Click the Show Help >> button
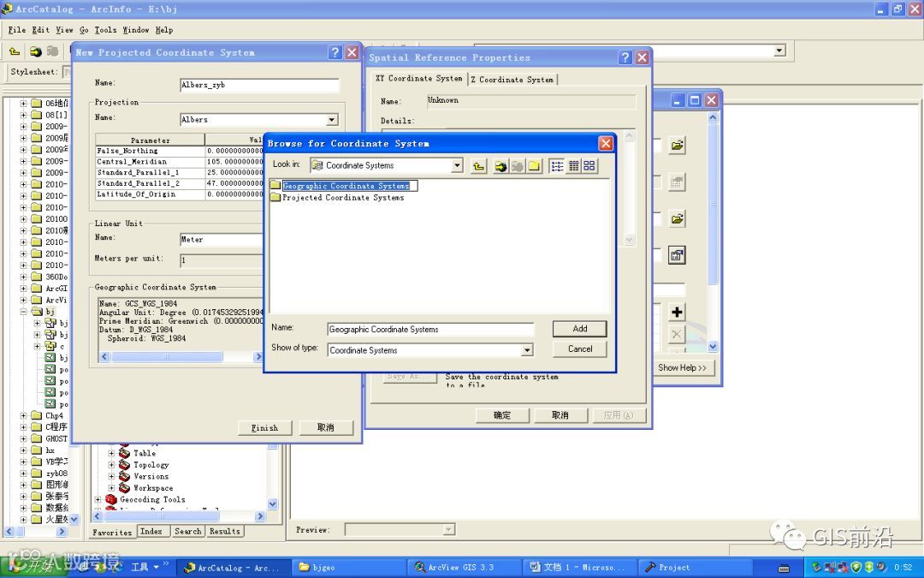 coord(683,368)
